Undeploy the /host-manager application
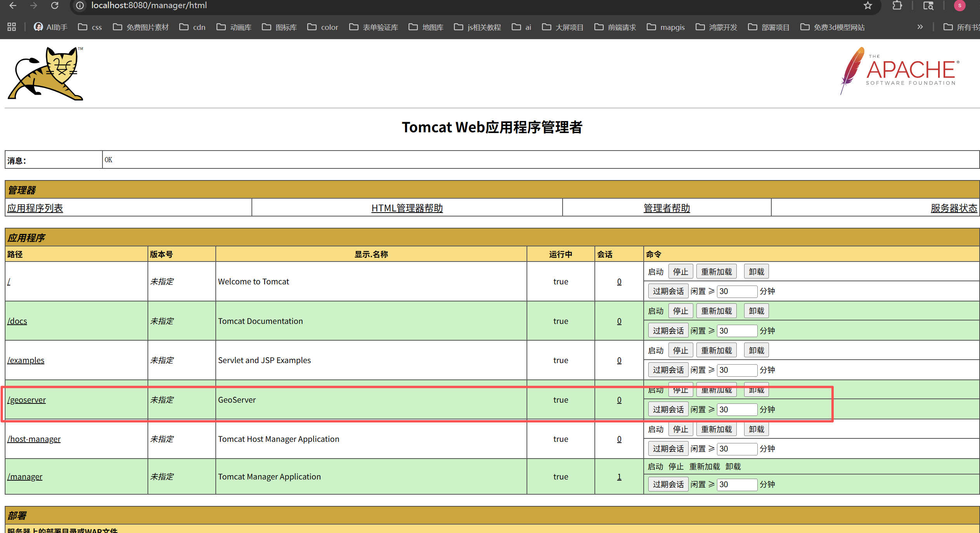The height and width of the screenshot is (533, 980). click(x=756, y=429)
